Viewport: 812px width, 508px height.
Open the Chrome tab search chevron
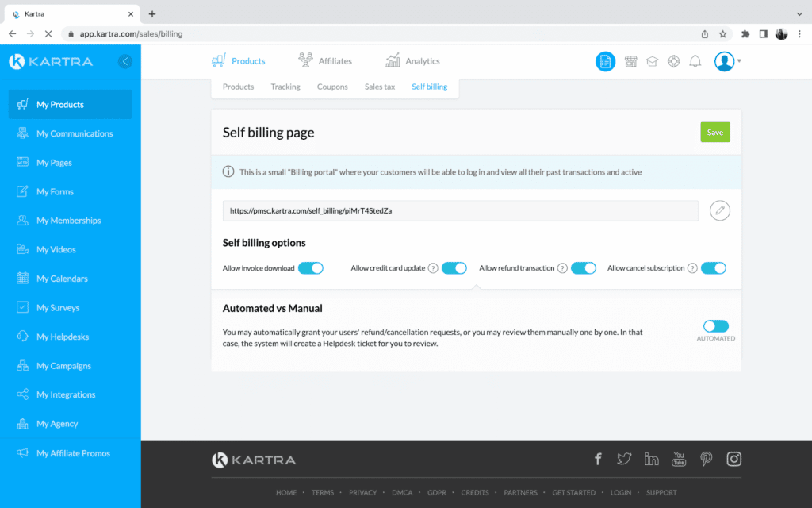click(799, 14)
